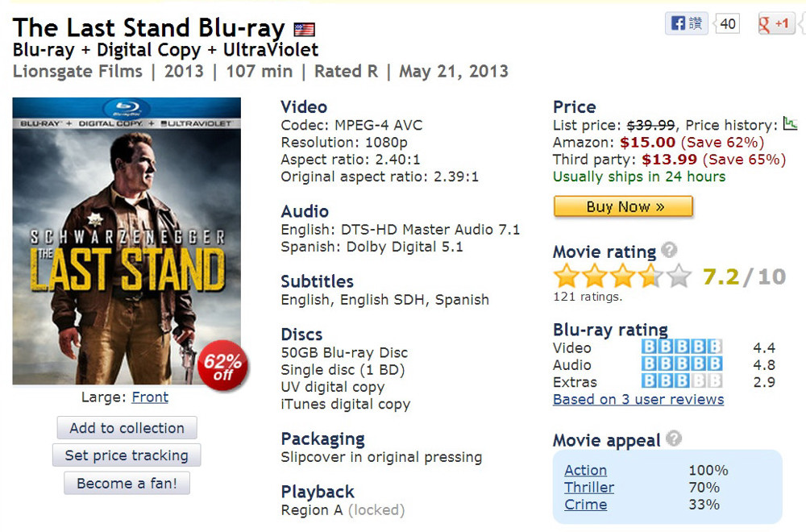Click Set price tracking button
Screen dimensions: 806x532
(x=127, y=455)
